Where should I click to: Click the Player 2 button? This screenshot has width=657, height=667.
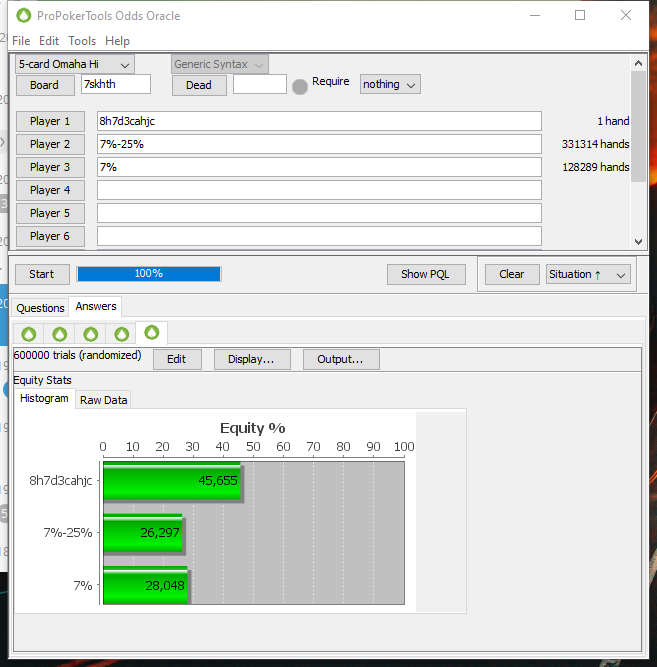click(50, 144)
